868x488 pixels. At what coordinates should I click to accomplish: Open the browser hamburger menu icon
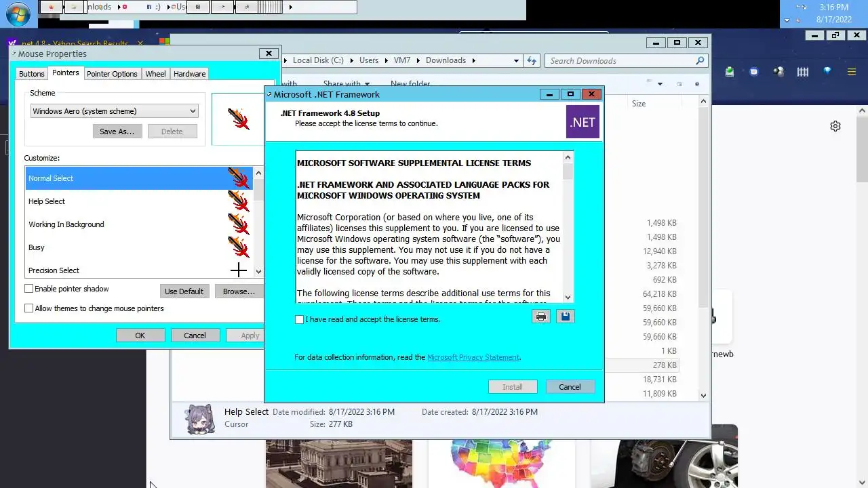852,71
